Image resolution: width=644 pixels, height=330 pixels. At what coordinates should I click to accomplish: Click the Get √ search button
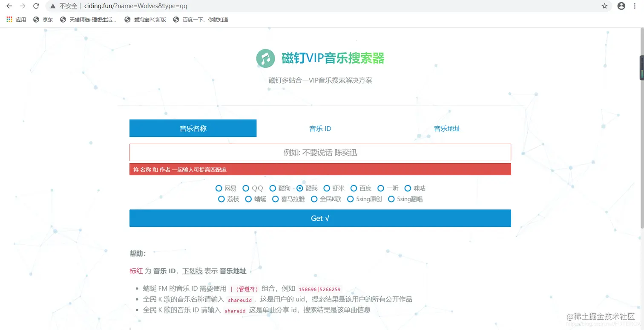pyautogui.click(x=320, y=218)
